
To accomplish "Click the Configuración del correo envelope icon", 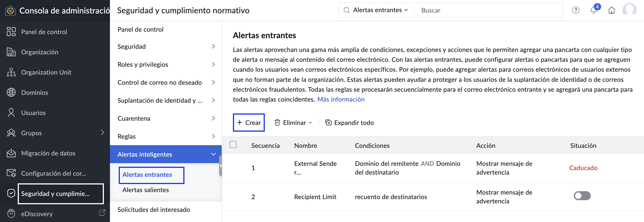I will (x=11, y=173).
